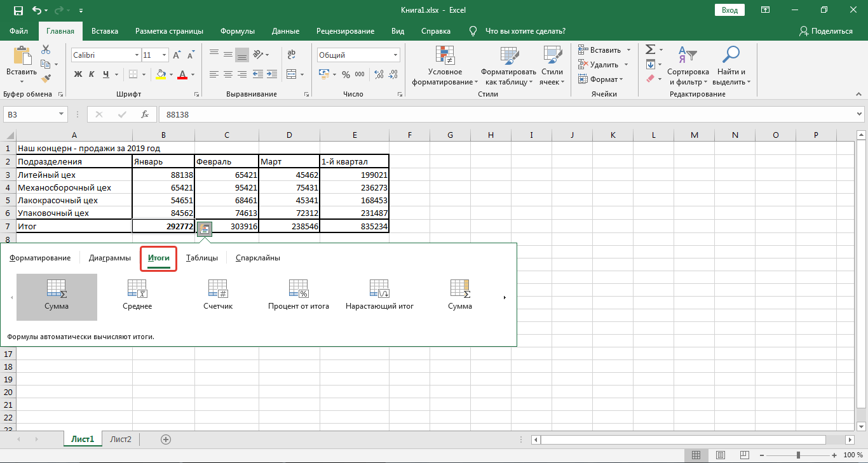Open the fill color bucket swatch
868x463 pixels.
pos(161,74)
